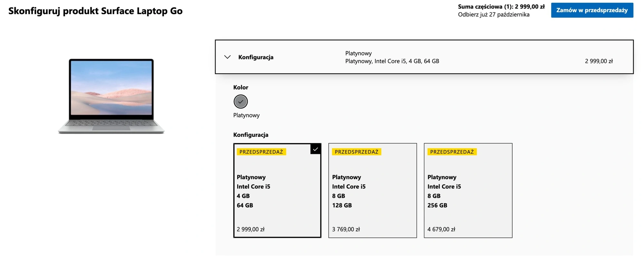Screen dimensions: 644x256
Task: Collapse the Konfiguracja chevron arrow
Action: point(227,57)
